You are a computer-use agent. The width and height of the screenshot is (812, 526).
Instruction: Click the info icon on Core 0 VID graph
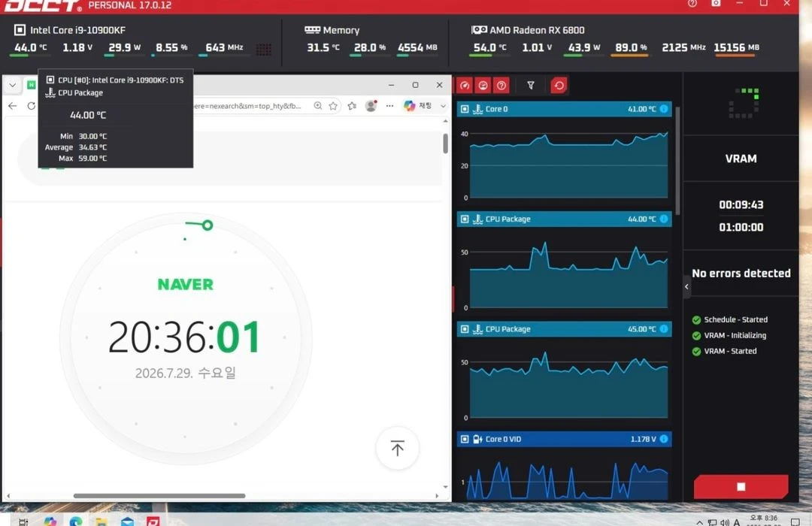(x=664, y=439)
